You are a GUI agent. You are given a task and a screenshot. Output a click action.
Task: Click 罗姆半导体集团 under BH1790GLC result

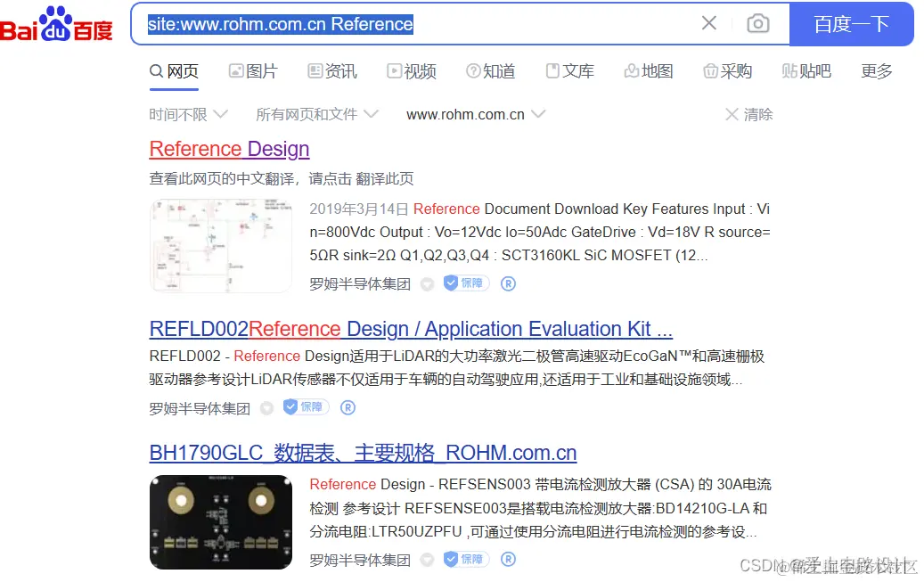(x=360, y=561)
